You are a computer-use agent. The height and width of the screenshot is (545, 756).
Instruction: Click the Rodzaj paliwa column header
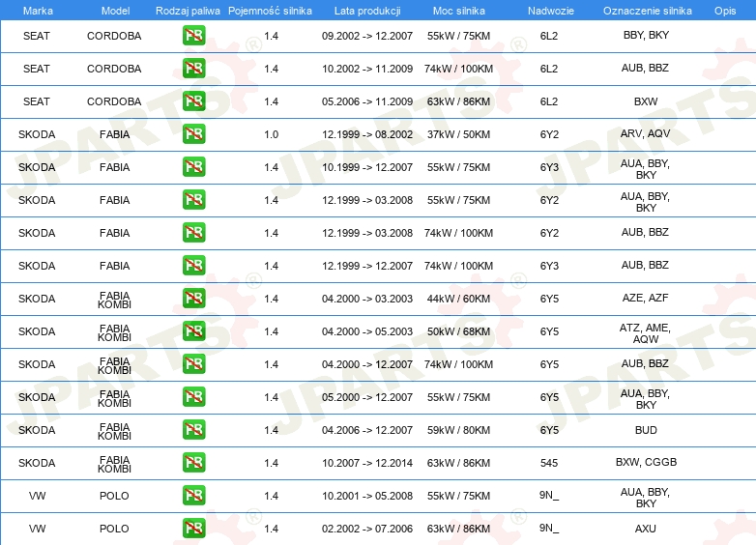(188, 11)
